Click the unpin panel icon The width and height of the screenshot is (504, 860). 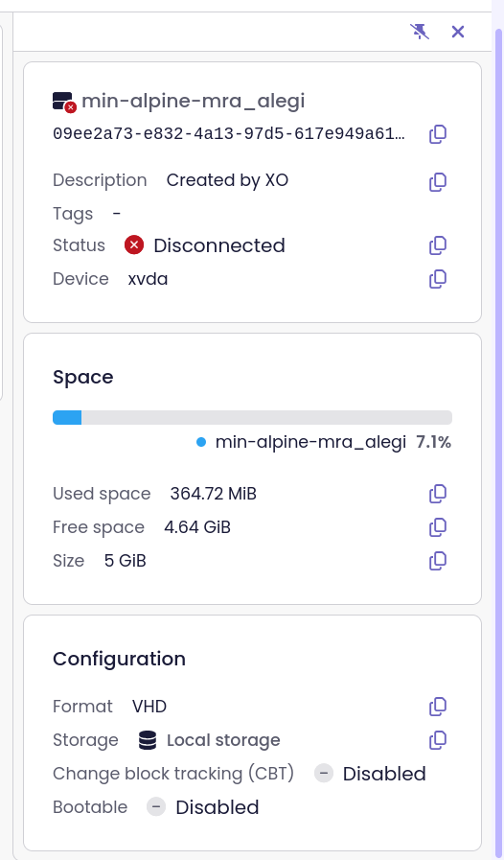420,32
